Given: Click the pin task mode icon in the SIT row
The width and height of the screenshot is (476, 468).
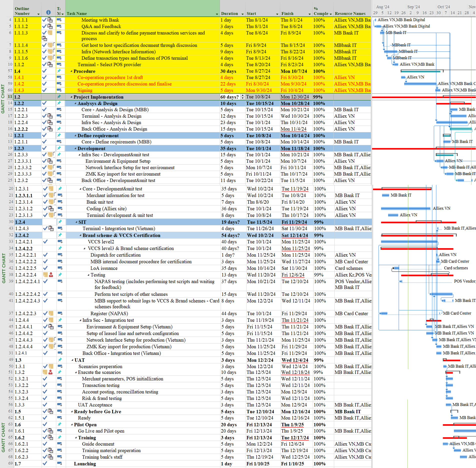Looking at the screenshot, I should tap(60, 222).
